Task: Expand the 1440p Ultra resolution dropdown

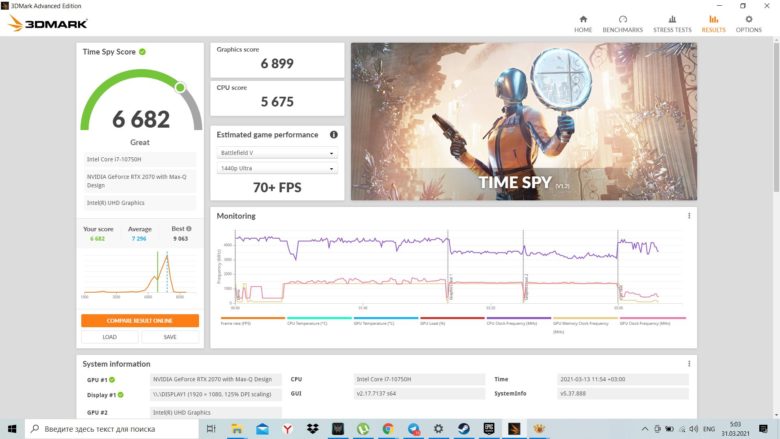Action: 277,168
